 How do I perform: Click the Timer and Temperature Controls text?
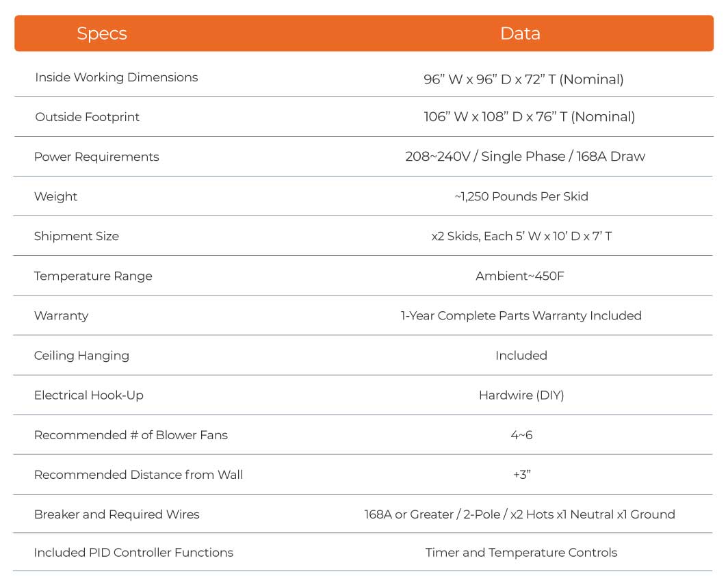pos(521,553)
